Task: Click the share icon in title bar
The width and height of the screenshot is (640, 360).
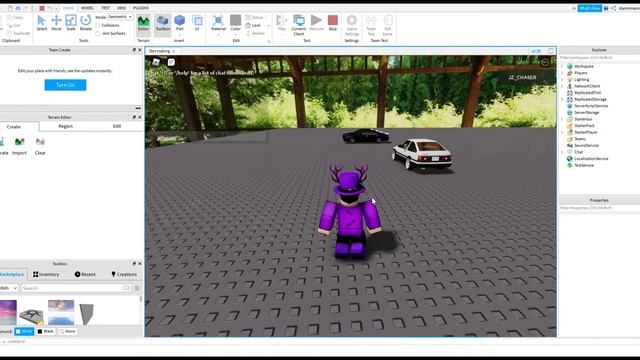Action: [x=614, y=8]
